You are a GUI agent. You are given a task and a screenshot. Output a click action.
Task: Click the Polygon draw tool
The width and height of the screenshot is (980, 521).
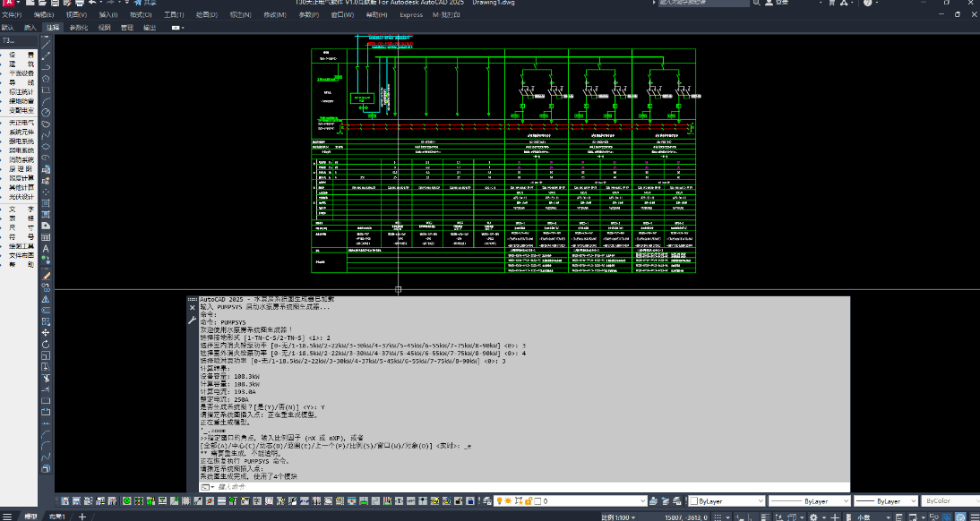click(46, 78)
